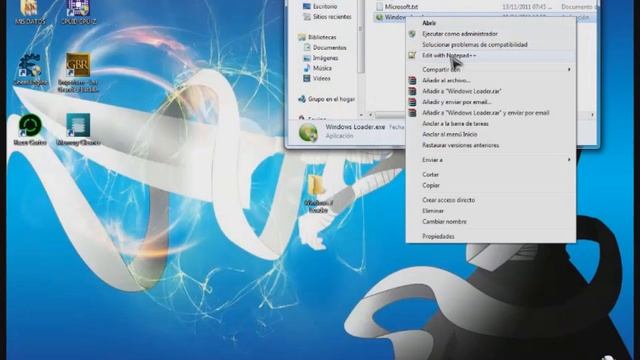Open Bibliotecas in the navigation pane
This screenshot has height=360, width=640.
318,37
